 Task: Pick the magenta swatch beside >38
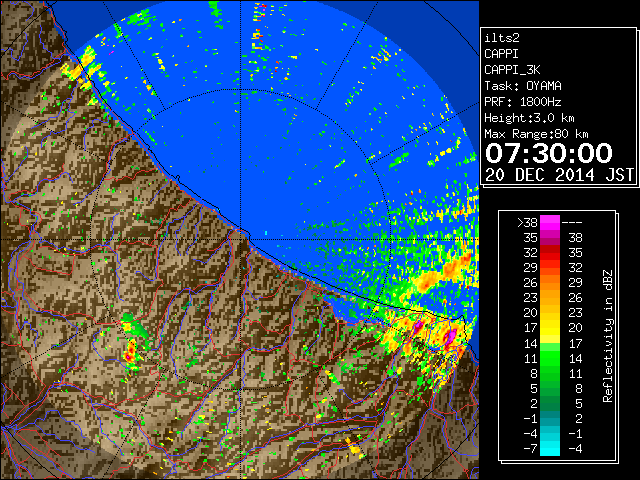[x=550, y=223]
